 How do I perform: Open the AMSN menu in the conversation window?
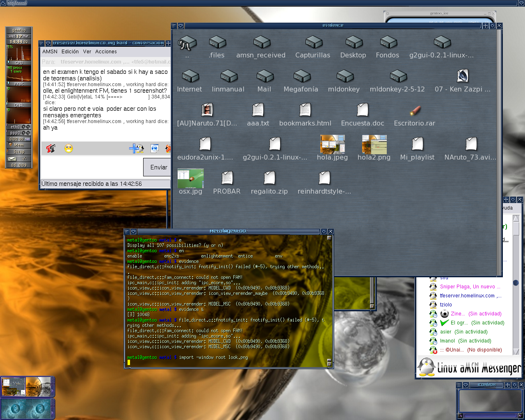click(50, 52)
